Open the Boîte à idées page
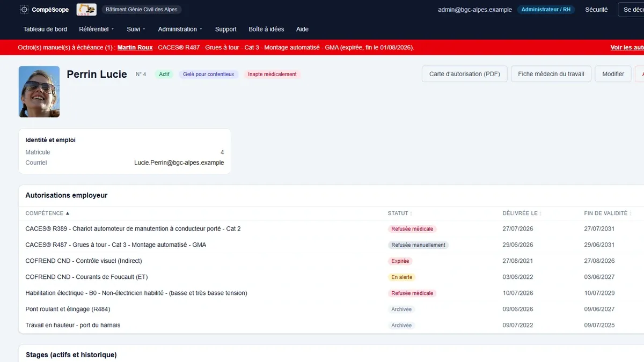Image resolution: width=644 pixels, height=362 pixels. (x=266, y=29)
